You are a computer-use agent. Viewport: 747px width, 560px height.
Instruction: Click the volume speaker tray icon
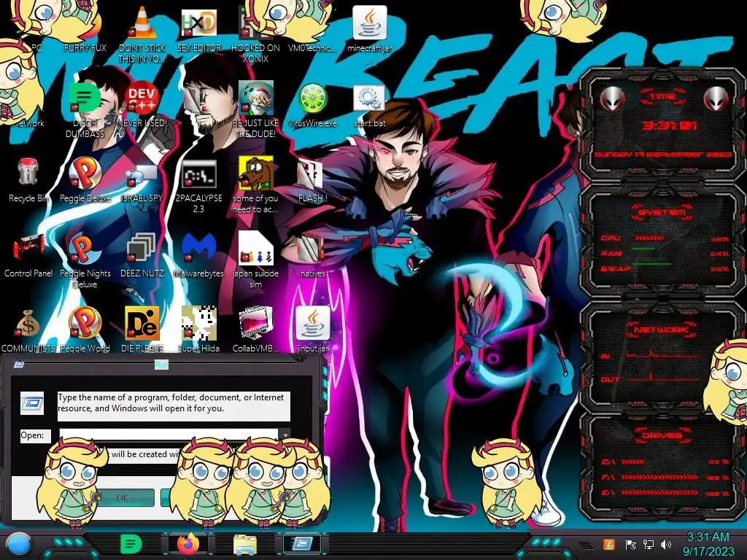pyautogui.click(x=666, y=544)
